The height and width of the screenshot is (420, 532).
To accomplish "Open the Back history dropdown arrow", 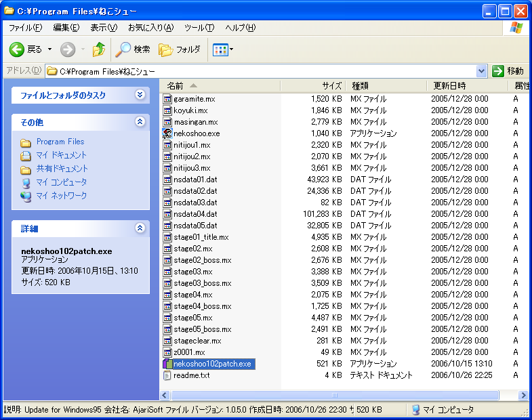I will tap(49, 49).
